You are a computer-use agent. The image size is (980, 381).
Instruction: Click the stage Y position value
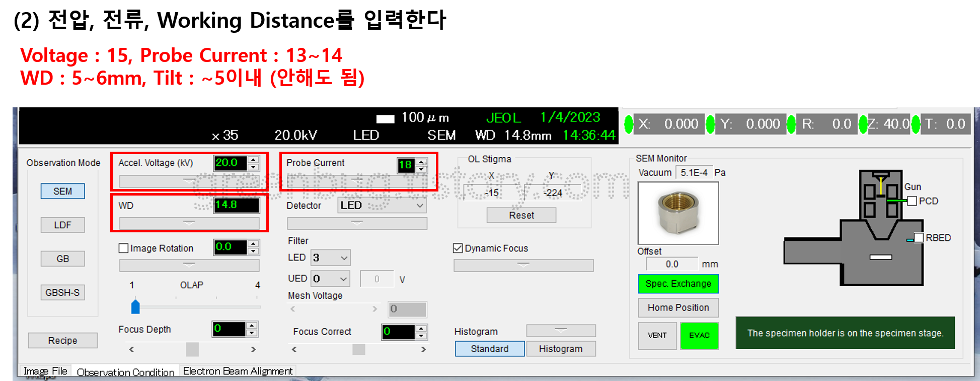(x=763, y=124)
